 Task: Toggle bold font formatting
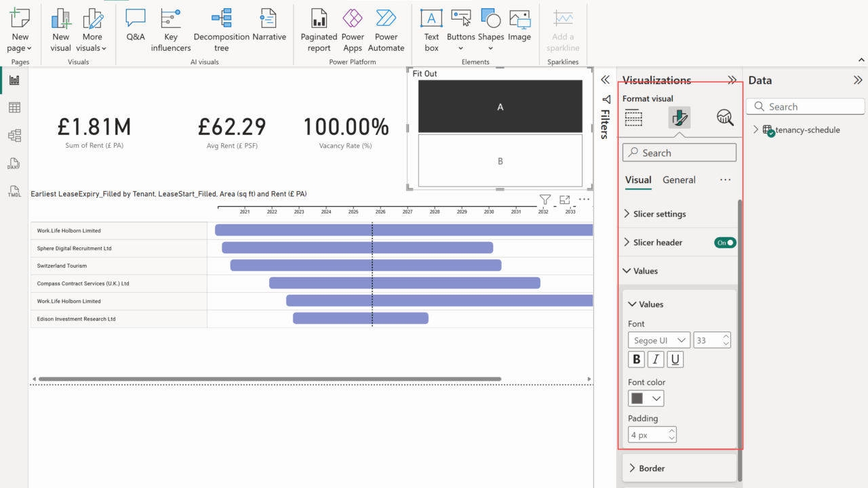click(x=637, y=360)
